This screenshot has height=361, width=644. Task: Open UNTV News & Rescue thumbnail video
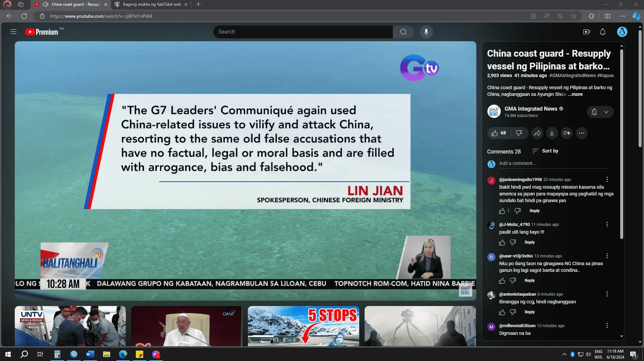(x=70, y=326)
